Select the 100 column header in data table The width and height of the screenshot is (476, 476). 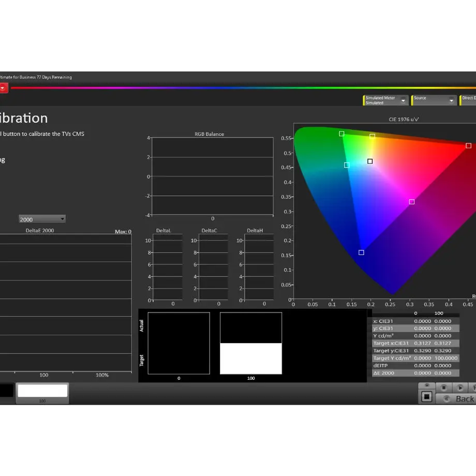[439, 314]
